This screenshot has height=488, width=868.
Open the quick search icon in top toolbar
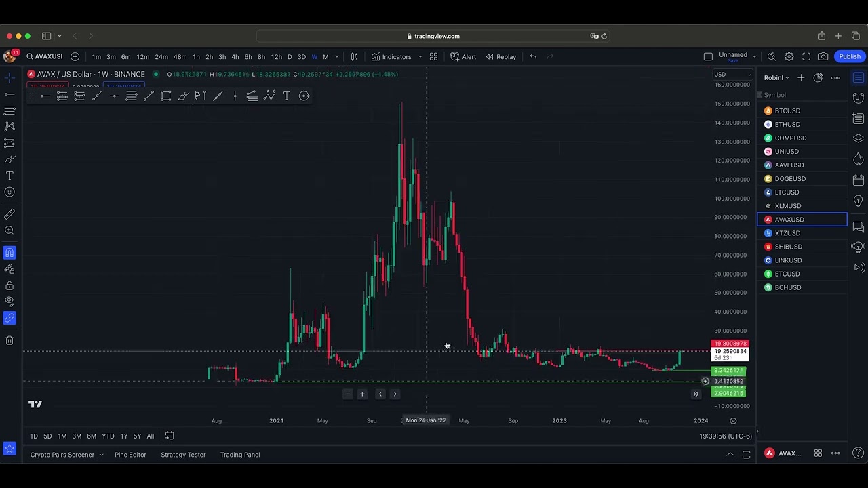click(x=772, y=57)
